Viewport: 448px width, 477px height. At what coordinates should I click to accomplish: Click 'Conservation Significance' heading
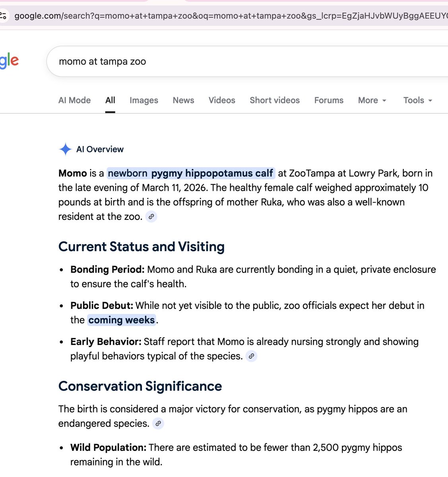[140, 386]
